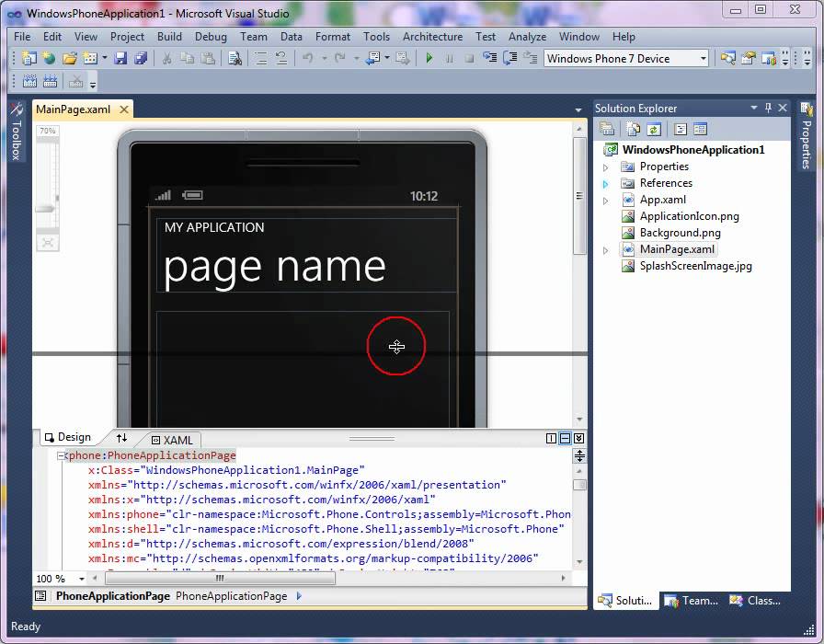Image resolution: width=824 pixels, height=644 pixels.
Task: Click the Step Into debug icon
Action: tap(490, 58)
